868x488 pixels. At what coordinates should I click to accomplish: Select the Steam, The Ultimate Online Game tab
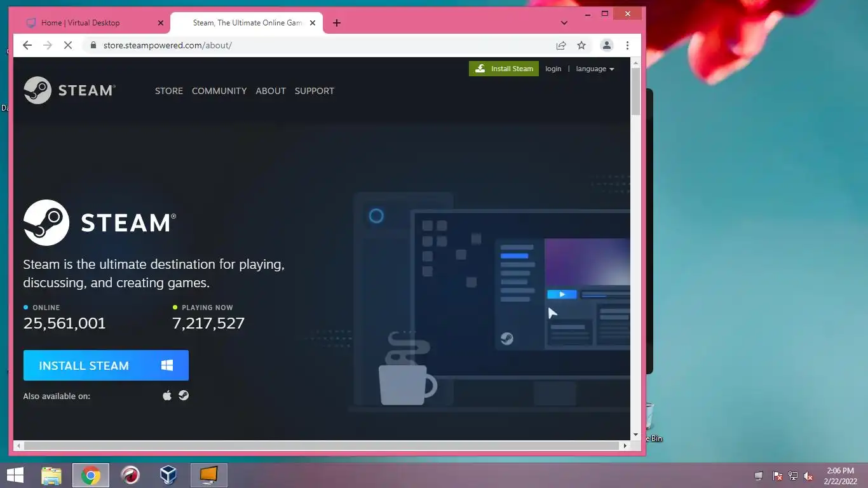coord(247,23)
